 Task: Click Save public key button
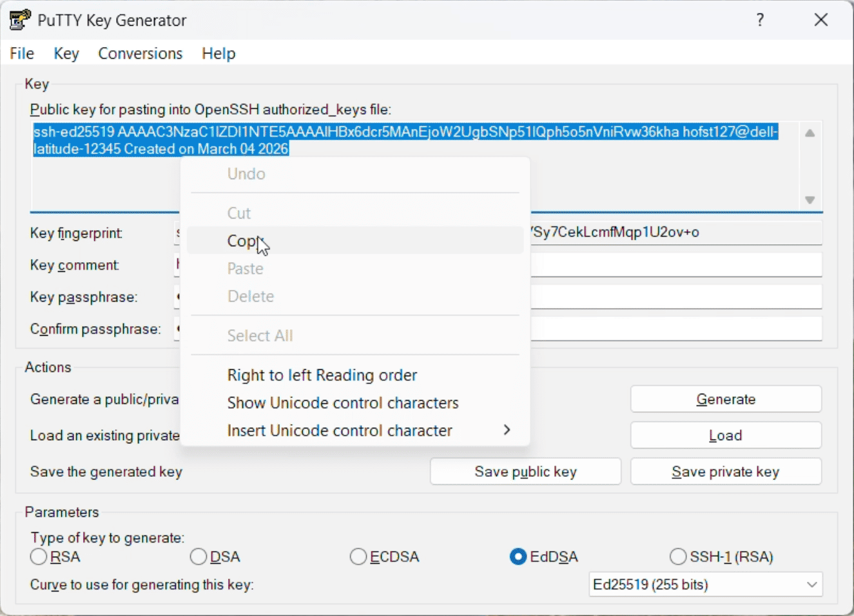[x=525, y=472]
